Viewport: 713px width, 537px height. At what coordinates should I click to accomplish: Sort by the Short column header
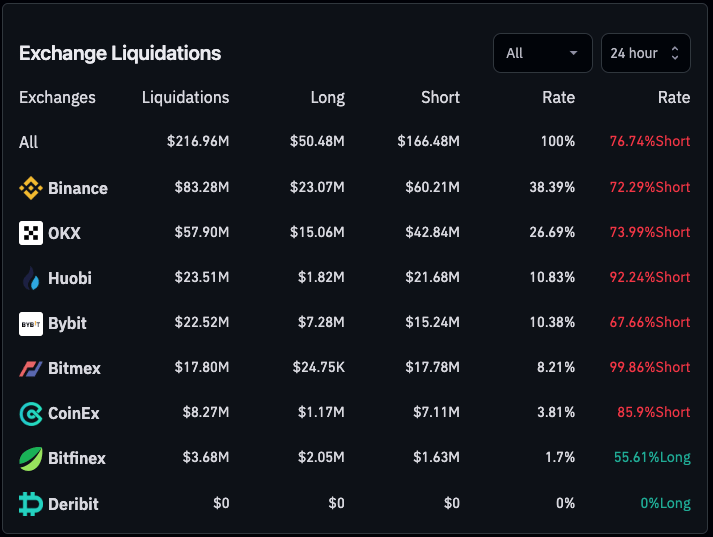pos(440,97)
